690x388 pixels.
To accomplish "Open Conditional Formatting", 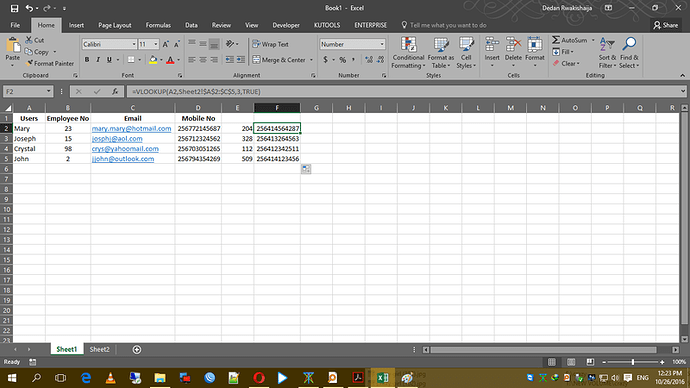I will (x=408, y=53).
